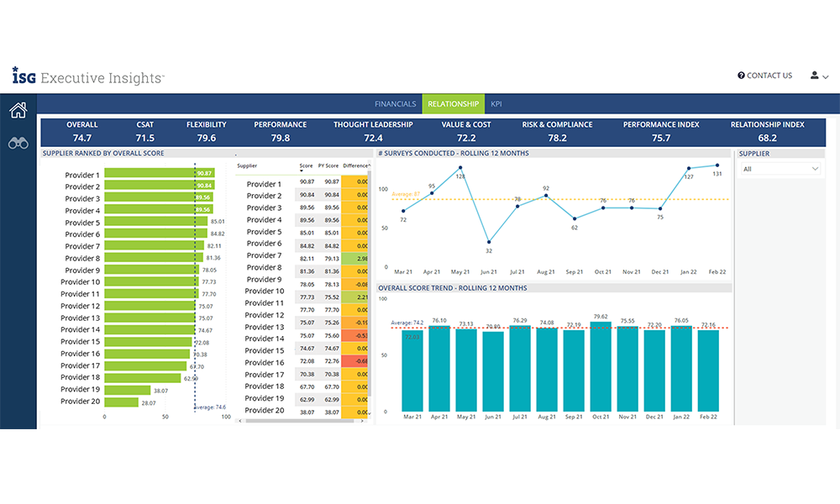Click the Home icon in sidebar
This screenshot has width=840, height=504.
[x=18, y=110]
